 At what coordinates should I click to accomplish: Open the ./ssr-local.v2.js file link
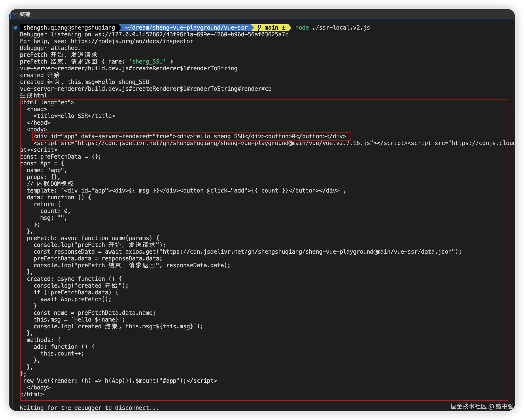[x=341, y=28]
